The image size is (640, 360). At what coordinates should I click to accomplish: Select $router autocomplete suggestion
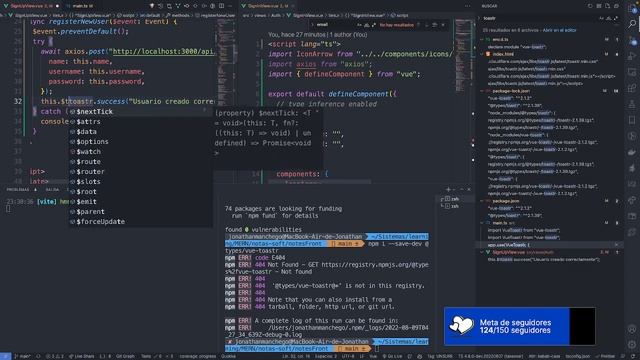140,171
